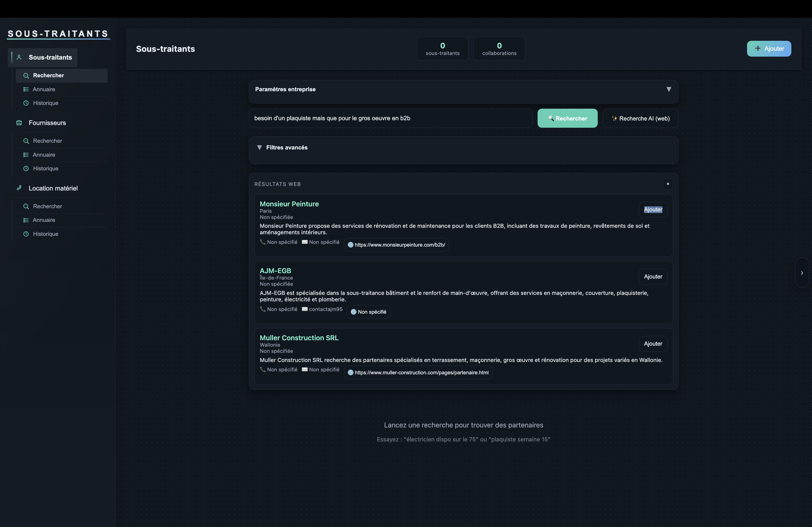Viewport: 812px width, 527px height.
Task: Click the list icon next to Sous-traitants Annuaire
Action: pos(26,89)
